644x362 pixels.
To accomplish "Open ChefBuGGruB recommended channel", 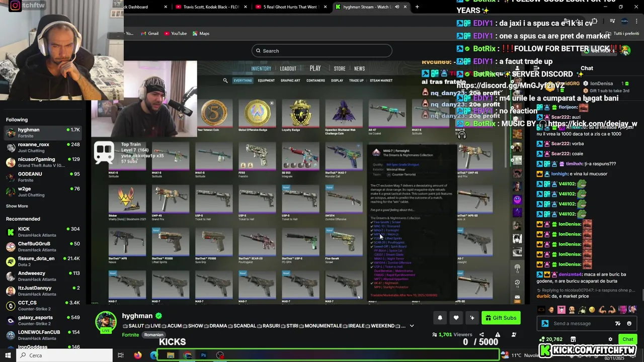I will pos(43,246).
